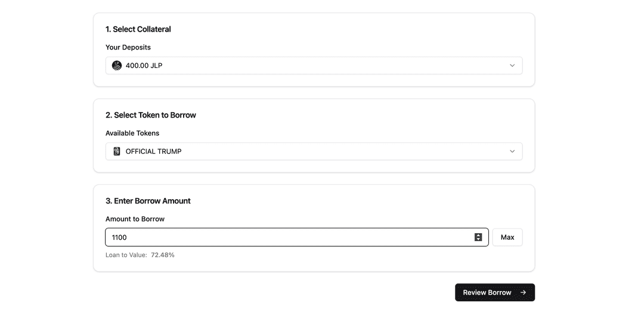The image size is (644, 312).
Task: Increase borrow amount with stepper up arrow
Action: [x=478, y=235]
